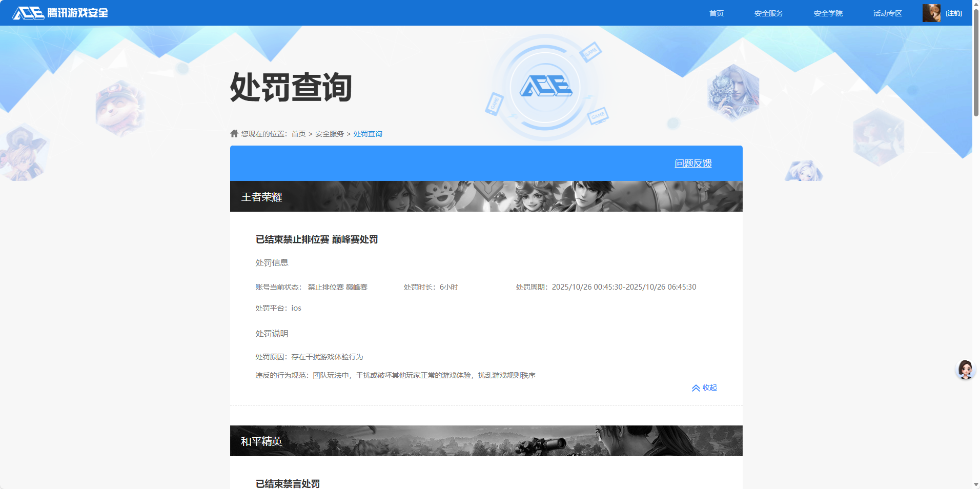
Task: Open the 活动专区 section
Action: 887,13
